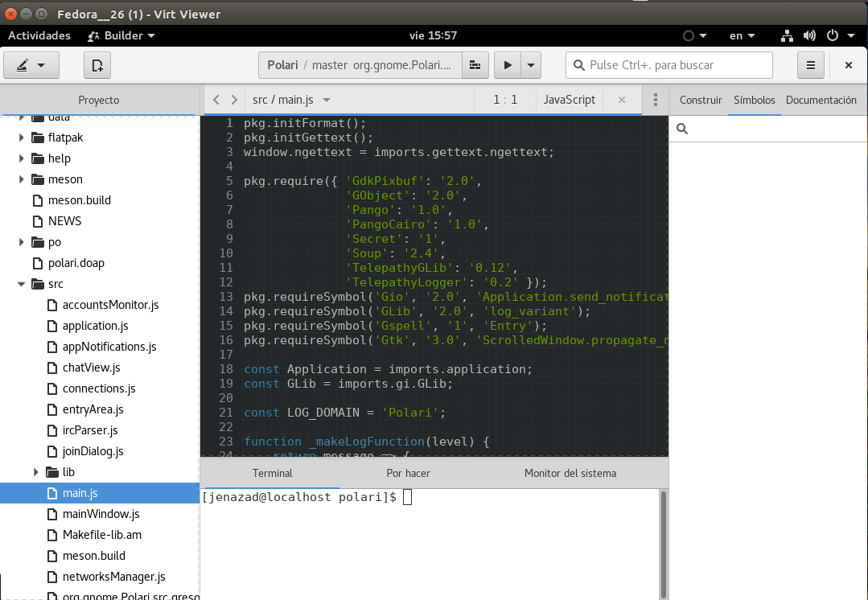Run the project with play button
The width and height of the screenshot is (868, 600).
[507, 65]
